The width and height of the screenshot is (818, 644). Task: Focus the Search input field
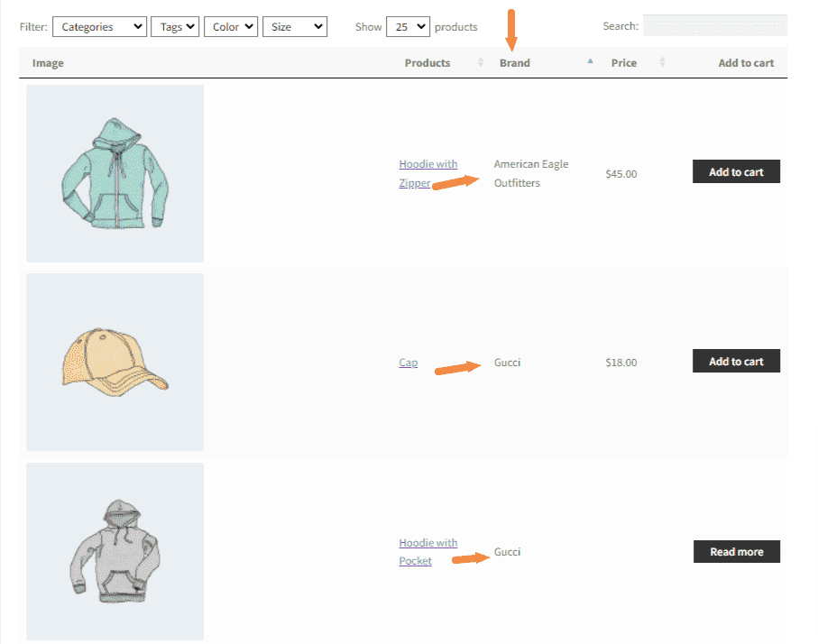pyautogui.click(x=714, y=25)
